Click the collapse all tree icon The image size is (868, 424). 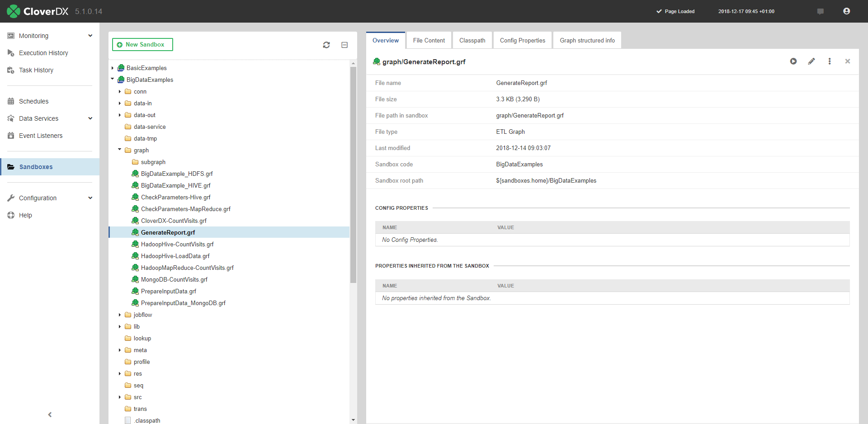344,45
